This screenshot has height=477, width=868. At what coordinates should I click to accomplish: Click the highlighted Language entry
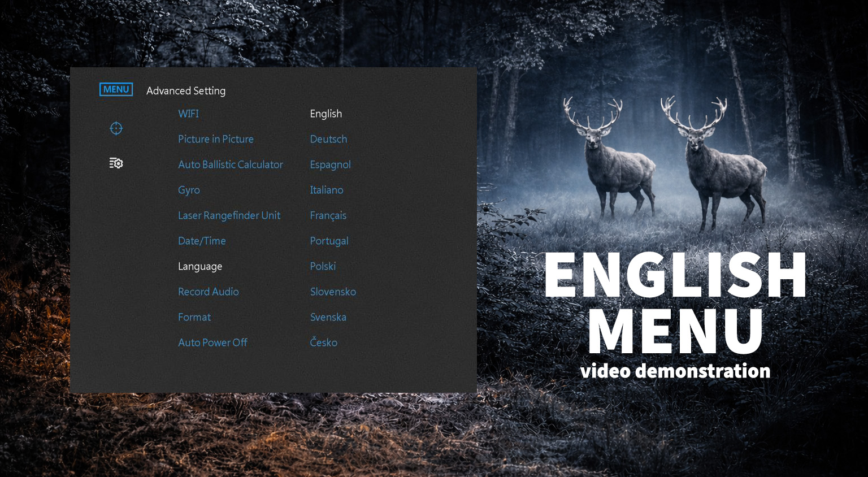pos(200,266)
